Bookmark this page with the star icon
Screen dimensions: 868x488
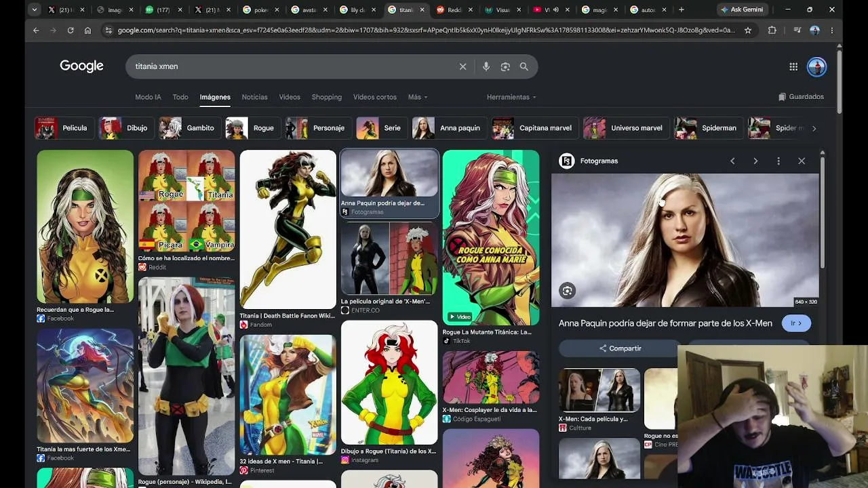coord(748,30)
